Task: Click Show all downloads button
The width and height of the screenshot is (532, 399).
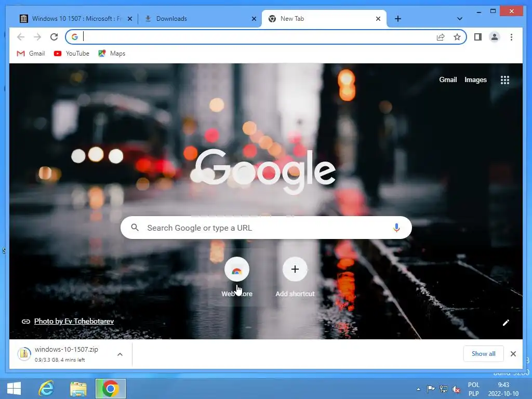Action: (x=483, y=354)
